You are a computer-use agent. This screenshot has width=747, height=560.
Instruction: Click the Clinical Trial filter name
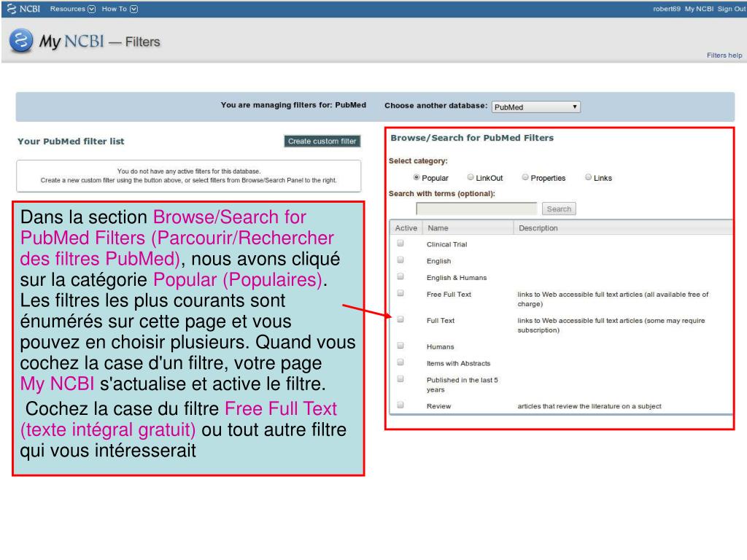click(447, 244)
